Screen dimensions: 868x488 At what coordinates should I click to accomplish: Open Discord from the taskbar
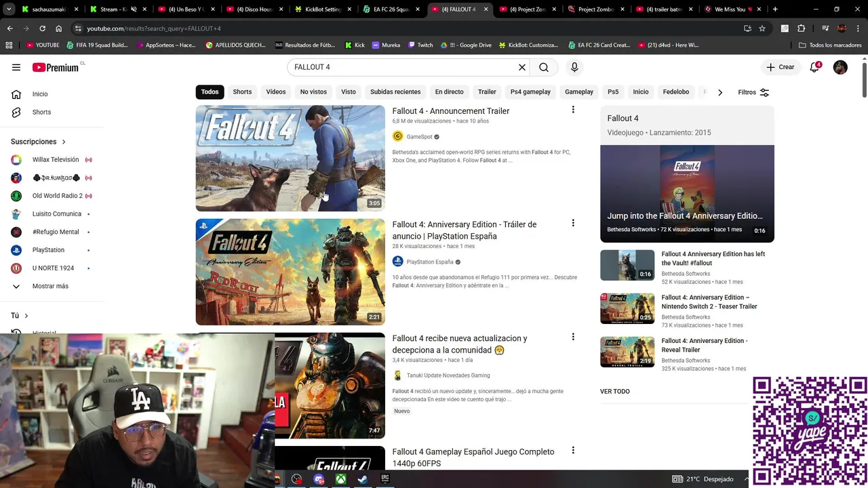click(319, 479)
